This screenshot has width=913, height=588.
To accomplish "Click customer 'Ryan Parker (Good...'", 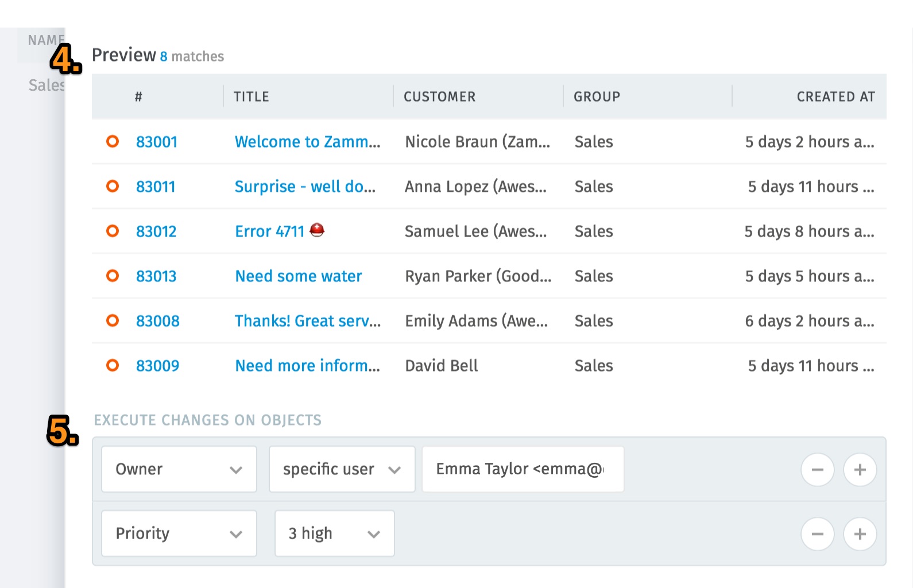I will pyautogui.click(x=478, y=276).
